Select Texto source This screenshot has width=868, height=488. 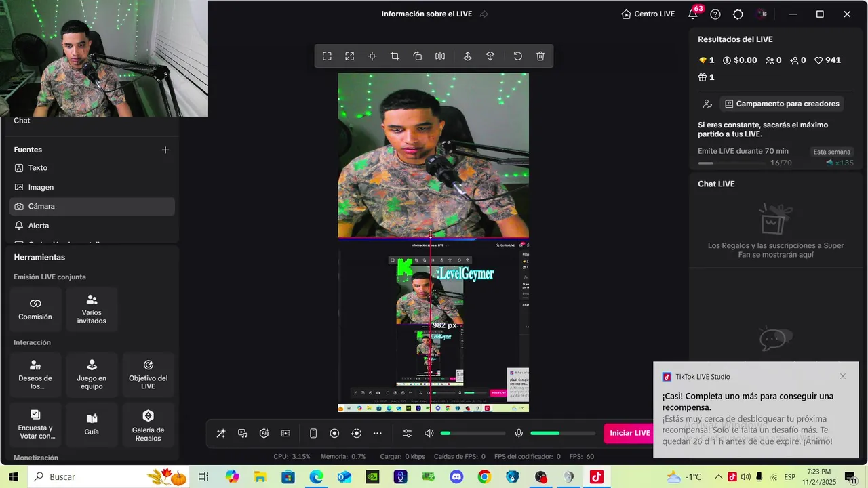click(x=92, y=168)
